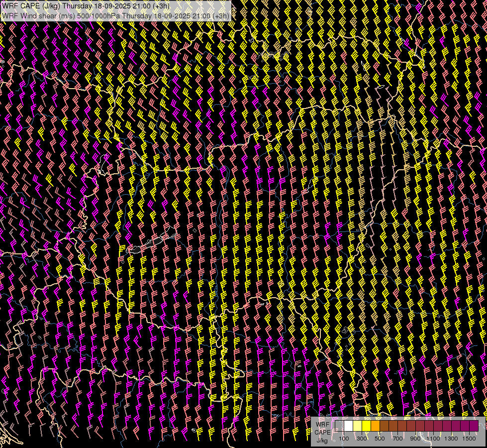Image resolution: width=487 pixels, height=448 pixels.
Task: Click the 100 legend label
Action: [x=344, y=439]
